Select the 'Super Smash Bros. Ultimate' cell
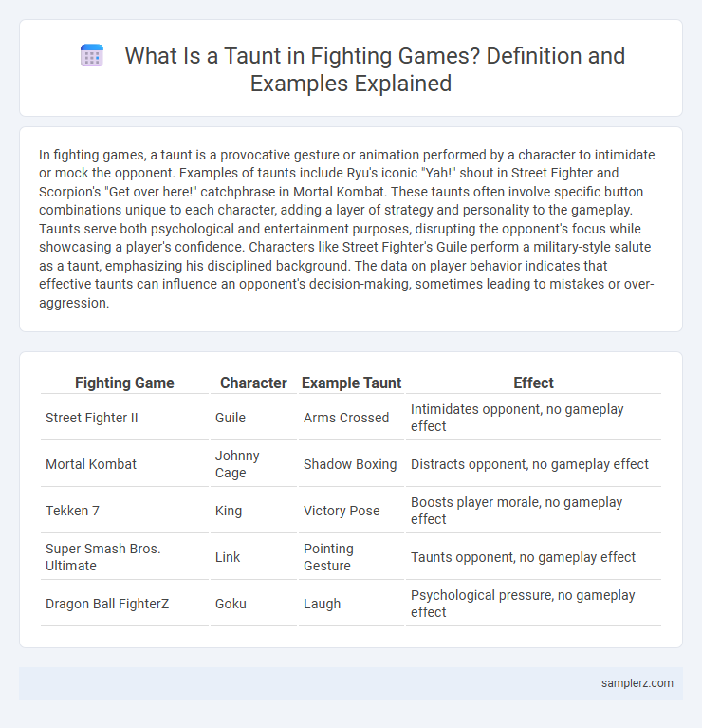 [124, 557]
